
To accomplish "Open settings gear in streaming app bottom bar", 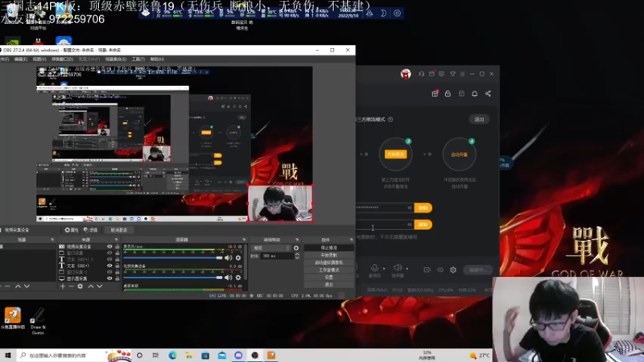I will [453, 269].
